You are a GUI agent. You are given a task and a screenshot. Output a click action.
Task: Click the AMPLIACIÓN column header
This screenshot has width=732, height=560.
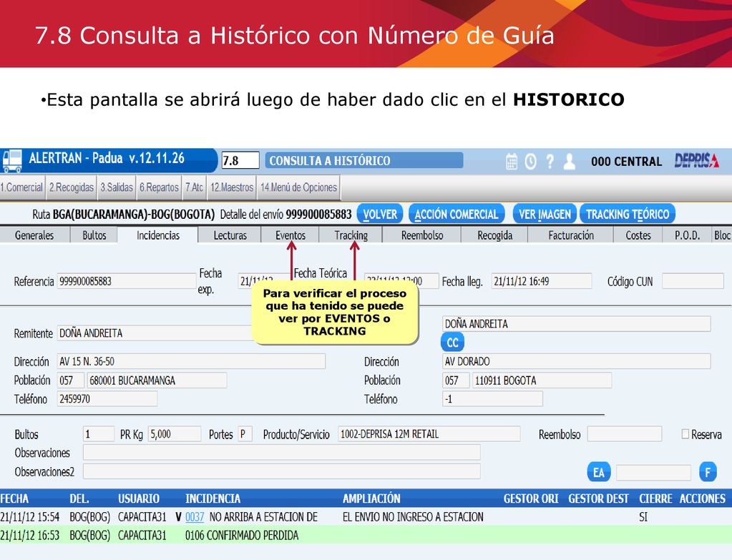pos(371,498)
